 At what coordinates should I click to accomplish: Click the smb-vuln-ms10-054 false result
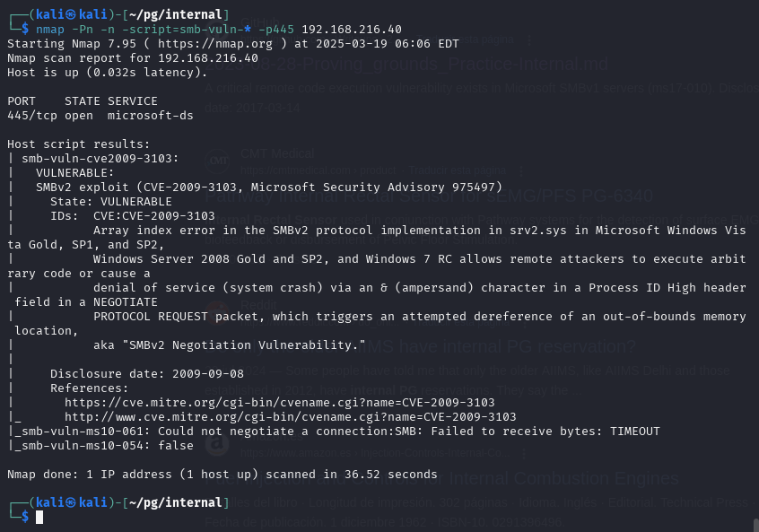pos(103,446)
